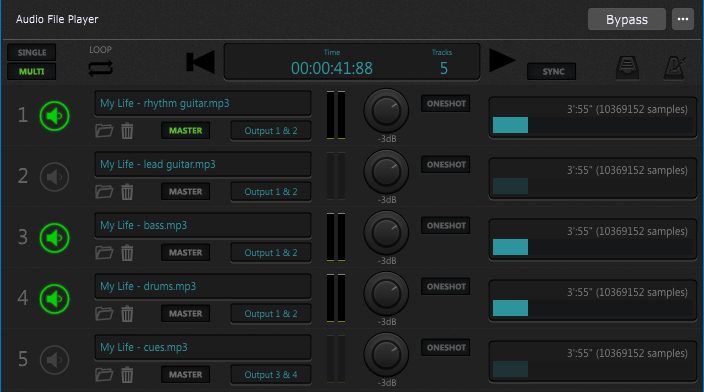Viewport: 704px width, 392px height.
Task: Click track 1 volume knob
Action: point(386,111)
